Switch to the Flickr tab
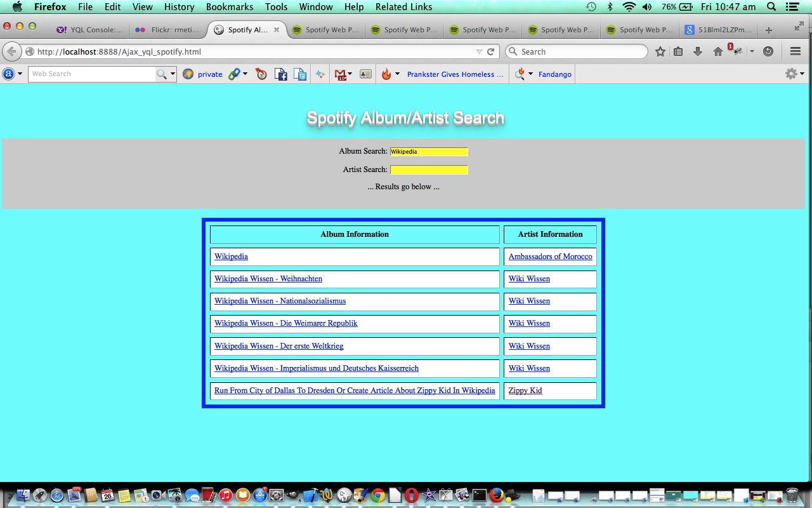This screenshot has width=812, height=508. [x=167, y=30]
